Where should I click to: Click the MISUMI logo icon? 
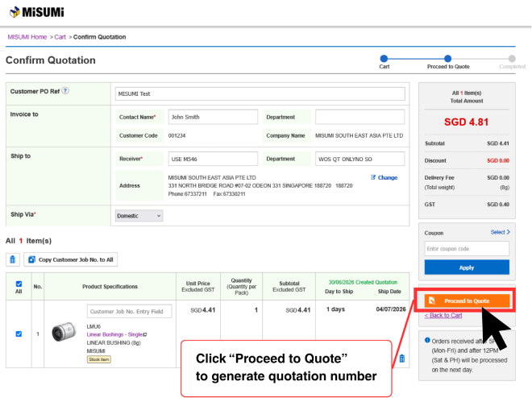[15, 12]
